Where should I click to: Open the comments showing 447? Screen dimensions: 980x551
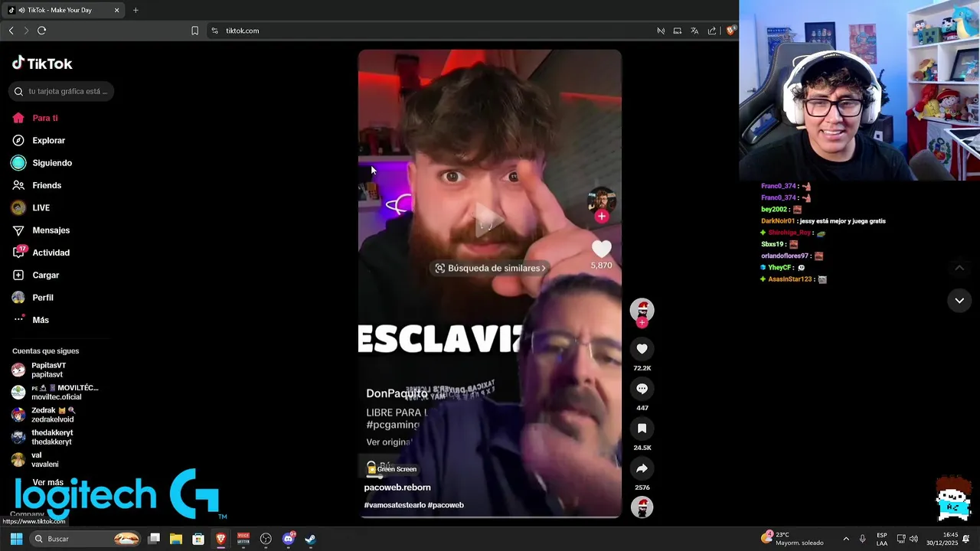(642, 389)
